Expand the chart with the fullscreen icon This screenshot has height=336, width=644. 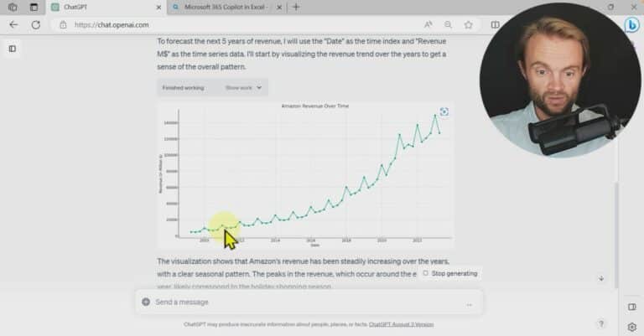coord(444,111)
